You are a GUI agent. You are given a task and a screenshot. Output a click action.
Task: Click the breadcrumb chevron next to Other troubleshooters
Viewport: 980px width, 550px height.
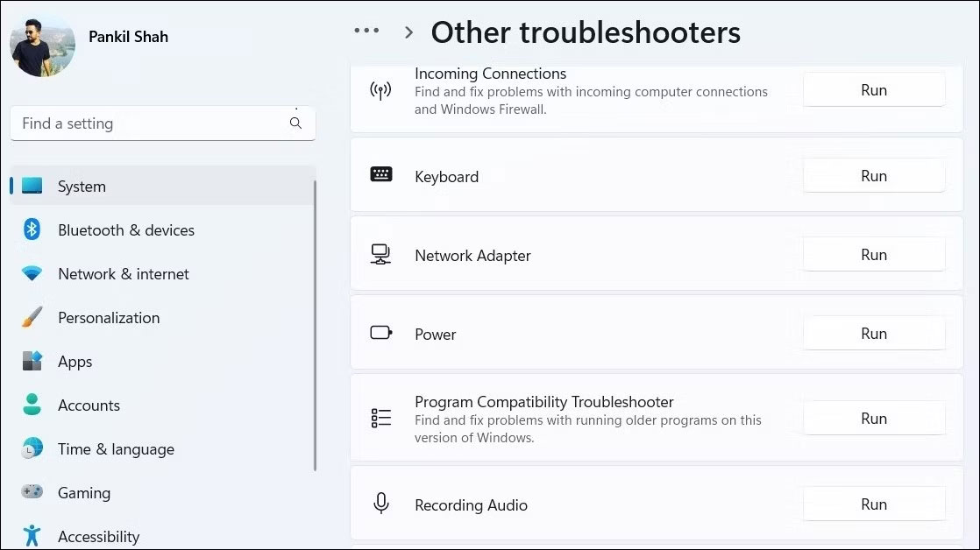point(408,32)
